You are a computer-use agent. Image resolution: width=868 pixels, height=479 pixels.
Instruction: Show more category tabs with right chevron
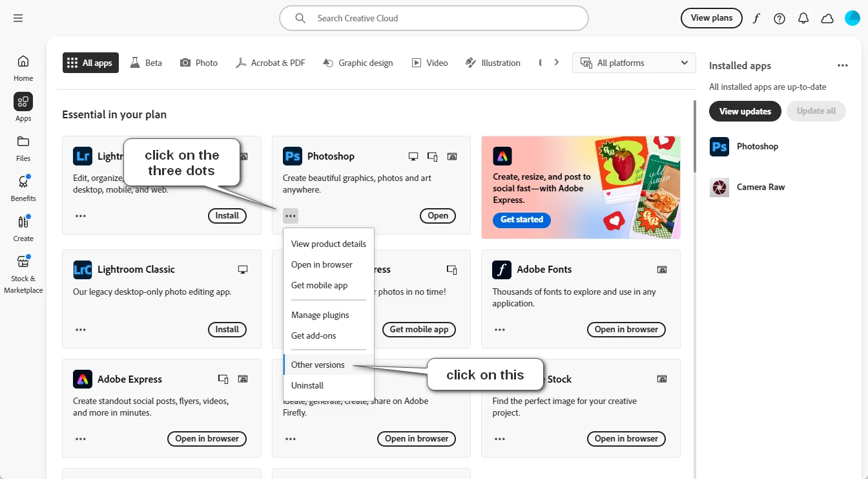tap(557, 63)
